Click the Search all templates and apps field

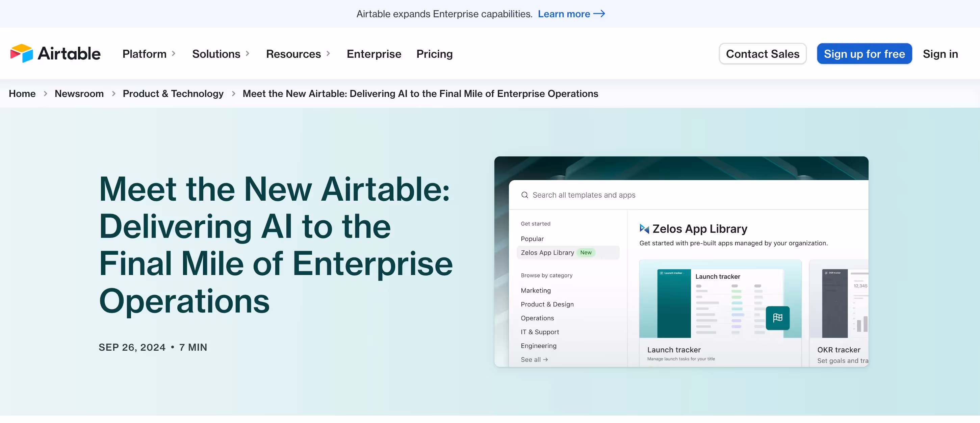(688, 195)
